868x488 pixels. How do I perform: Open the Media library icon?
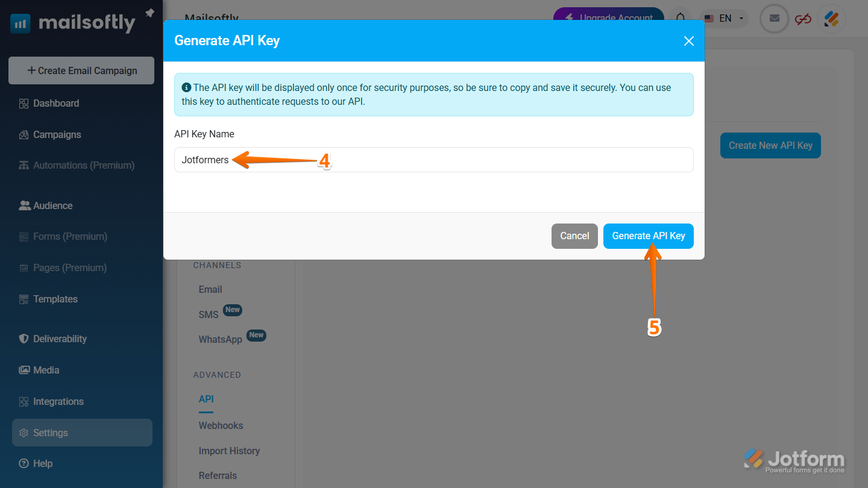coord(24,370)
